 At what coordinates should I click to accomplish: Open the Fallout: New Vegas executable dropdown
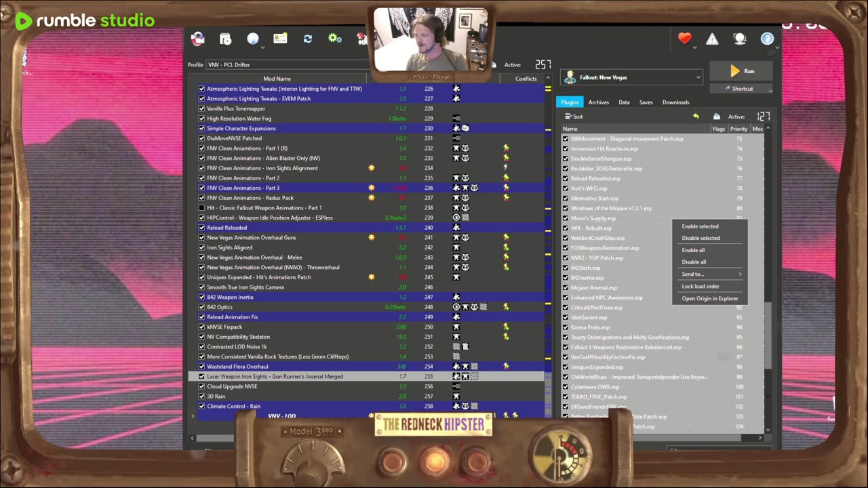tap(631, 77)
